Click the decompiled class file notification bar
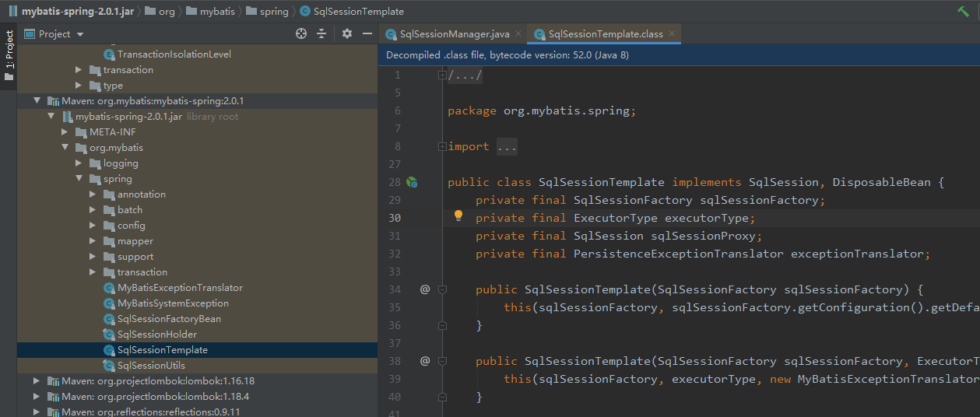This screenshot has width=980, height=417. pos(679,55)
